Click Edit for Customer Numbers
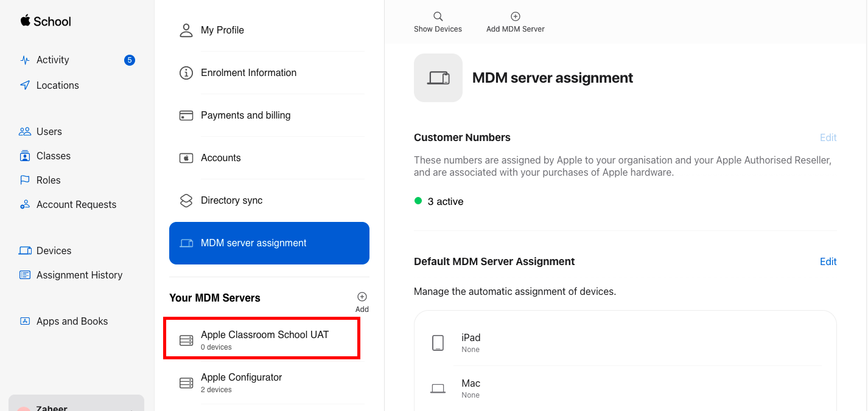This screenshot has height=411, width=868. [828, 137]
